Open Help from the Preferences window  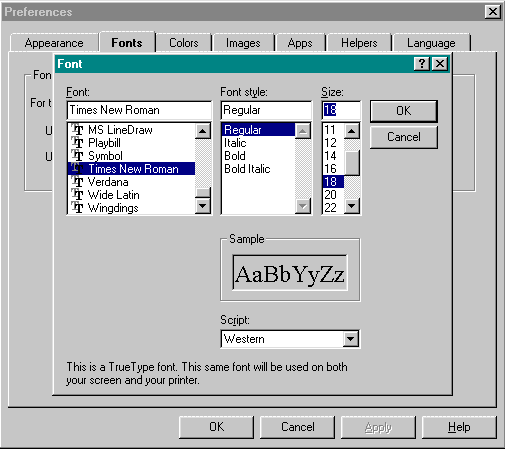pos(459,427)
